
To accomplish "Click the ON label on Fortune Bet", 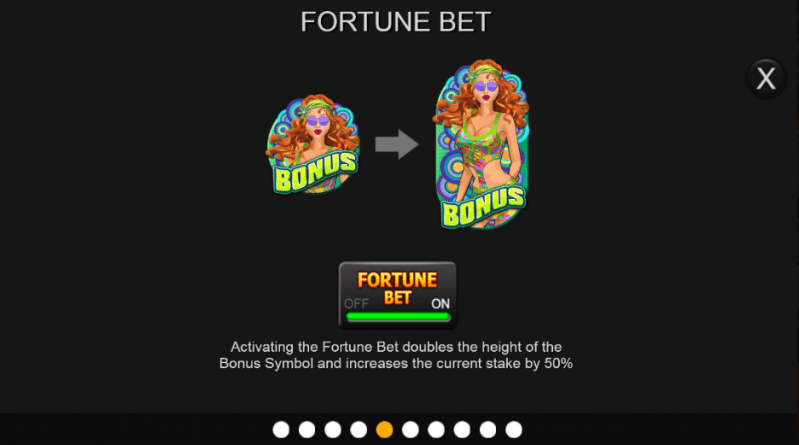I will click(x=440, y=304).
